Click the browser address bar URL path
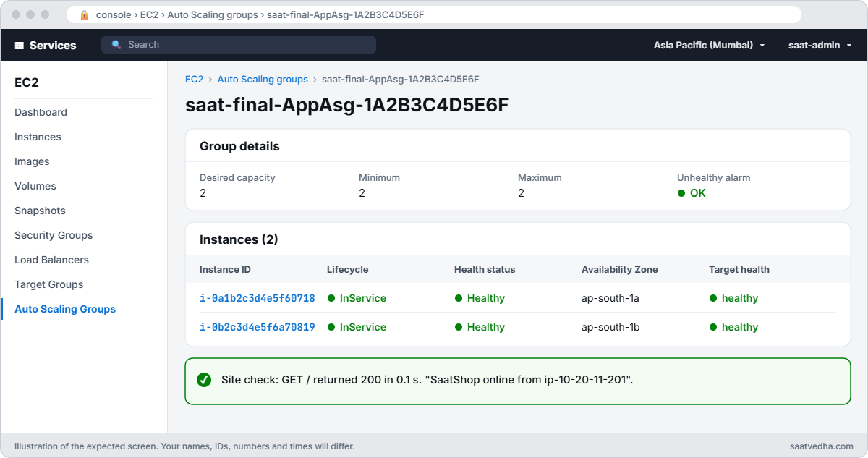Viewport: 868px width, 458px height. coord(260,14)
